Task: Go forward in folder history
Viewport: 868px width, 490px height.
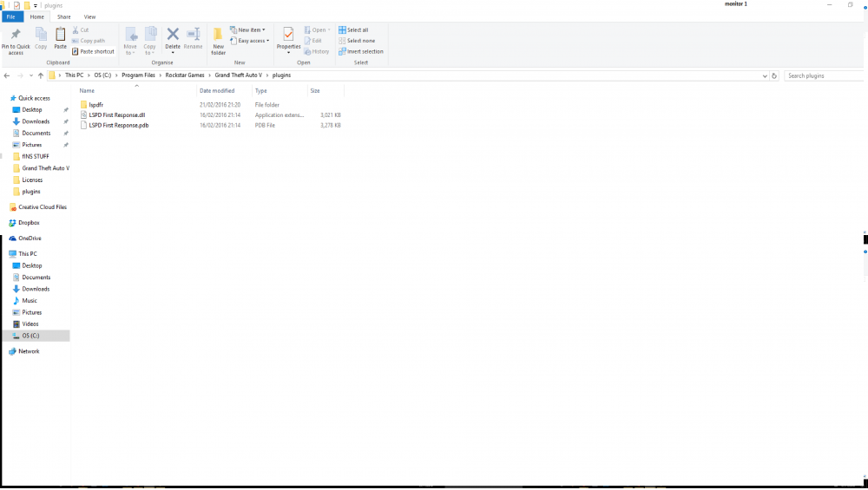Action: pyautogui.click(x=20, y=75)
